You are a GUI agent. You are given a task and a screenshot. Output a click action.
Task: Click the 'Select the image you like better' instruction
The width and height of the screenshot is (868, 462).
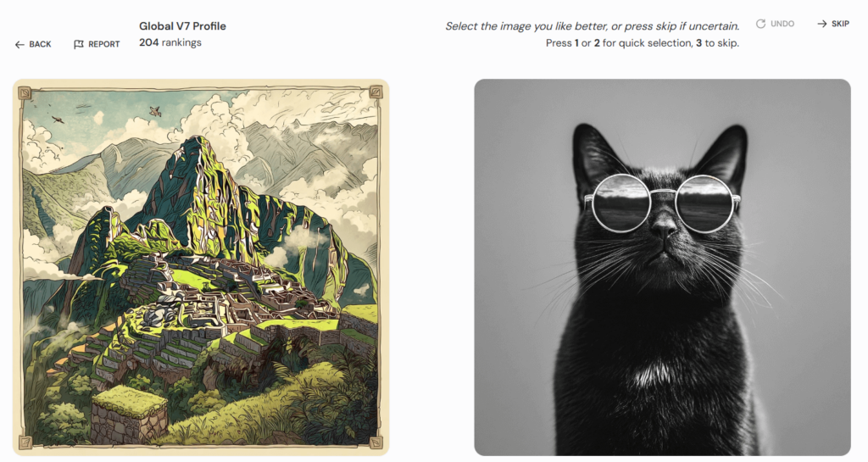click(593, 26)
